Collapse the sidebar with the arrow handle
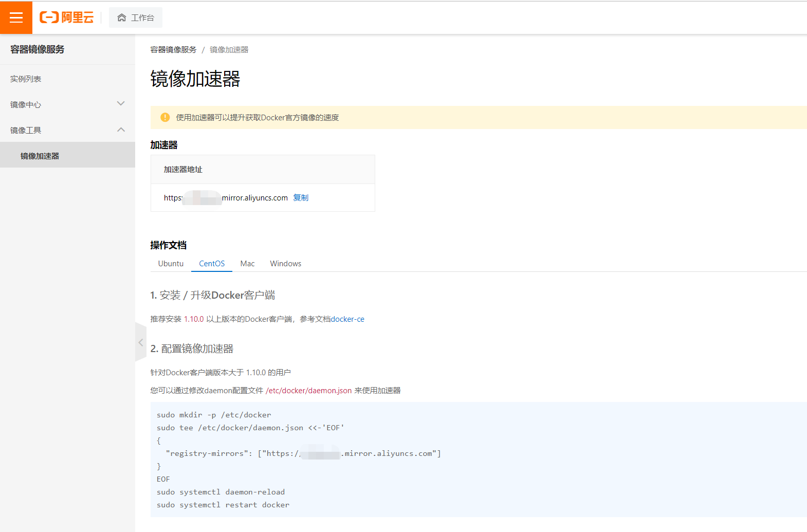 (141, 342)
